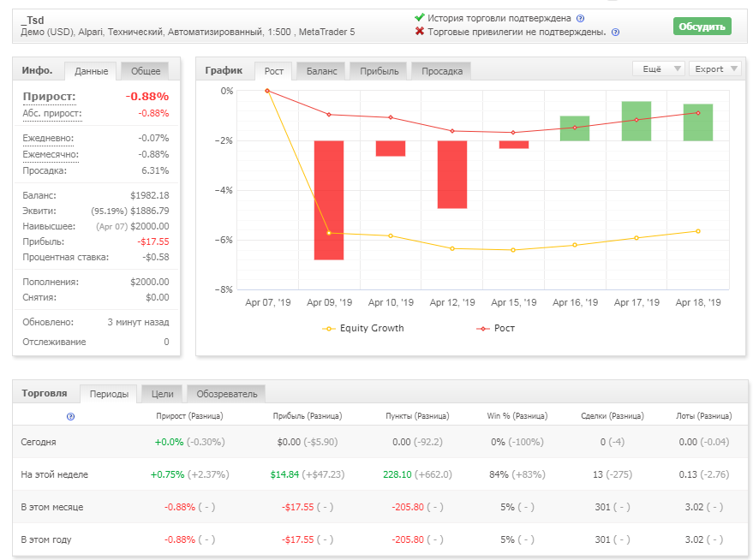
Task: Click the Абс. прирост underlined label
Action: pyautogui.click(x=52, y=114)
